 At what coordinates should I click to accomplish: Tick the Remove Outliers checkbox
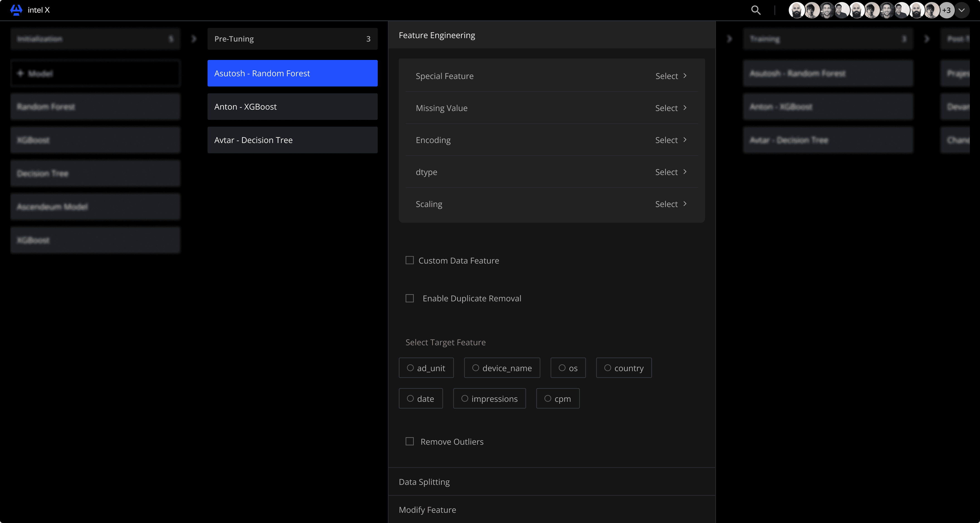409,442
